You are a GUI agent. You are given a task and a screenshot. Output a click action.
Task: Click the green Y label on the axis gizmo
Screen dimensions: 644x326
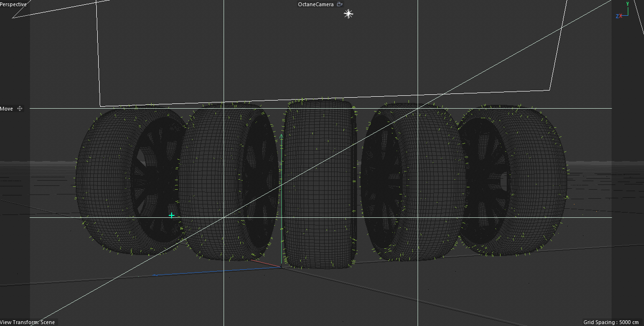pyautogui.click(x=628, y=5)
